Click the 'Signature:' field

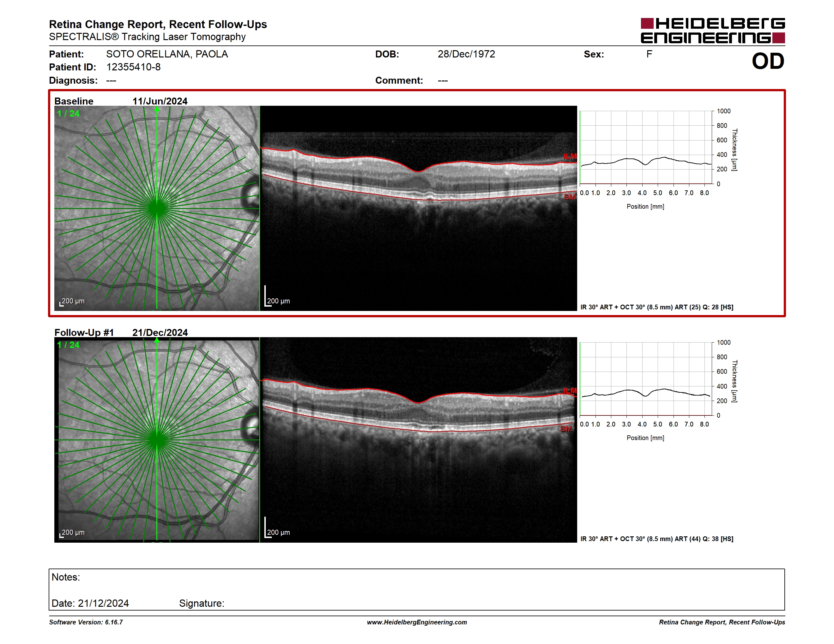[202, 603]
